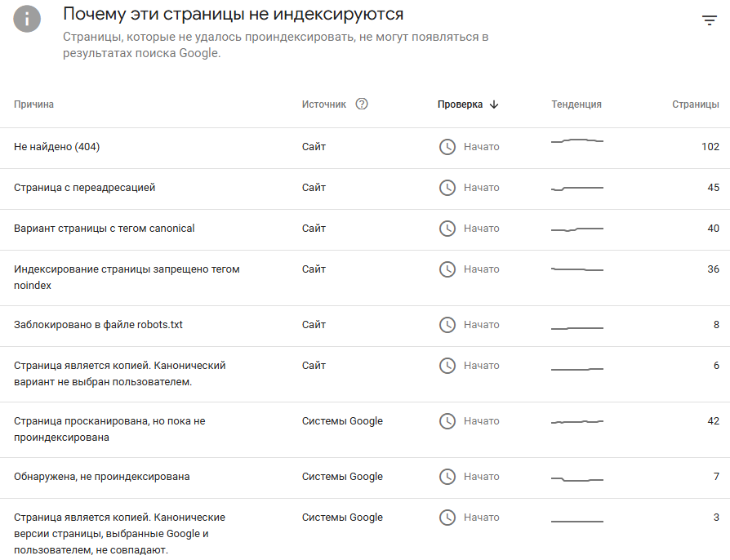Open the Заблокировано в файле robots.txt row
This screenshot has height=560, width=730.
click(x=365, y=326)
